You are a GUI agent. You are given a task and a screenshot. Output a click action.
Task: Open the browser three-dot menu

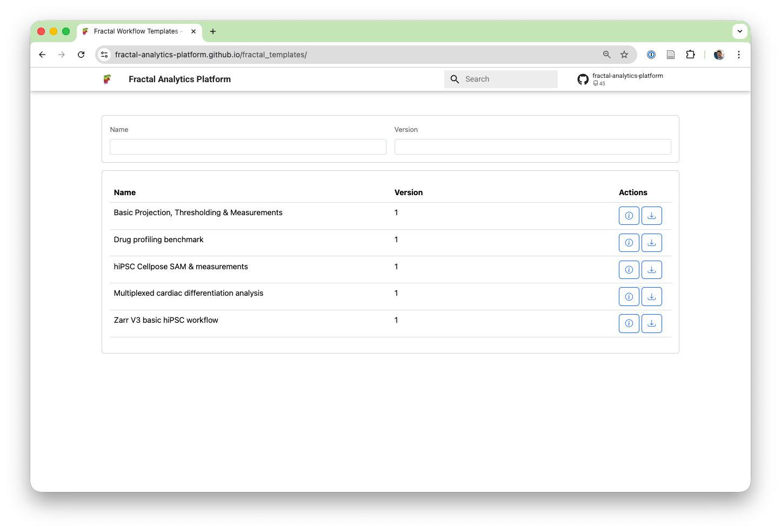coord(739,55)
